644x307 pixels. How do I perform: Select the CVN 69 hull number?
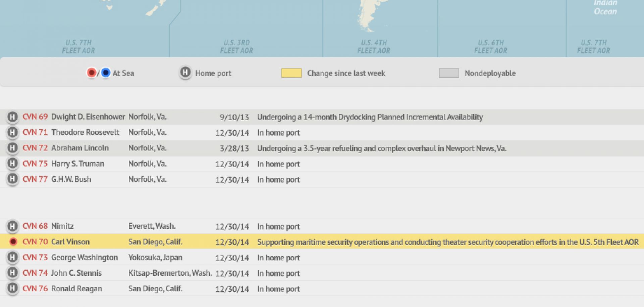[35, 117]
